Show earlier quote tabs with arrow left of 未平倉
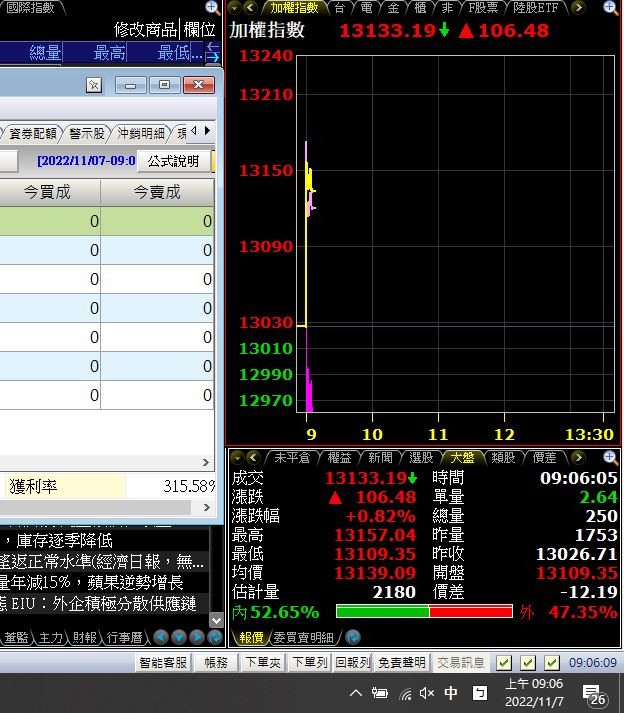The height and width of the screenshot is (713, 624). (253, 457)
